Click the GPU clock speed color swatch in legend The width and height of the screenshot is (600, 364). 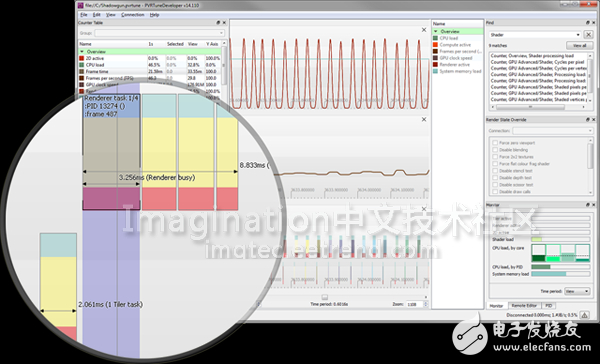tap(435, 58)
